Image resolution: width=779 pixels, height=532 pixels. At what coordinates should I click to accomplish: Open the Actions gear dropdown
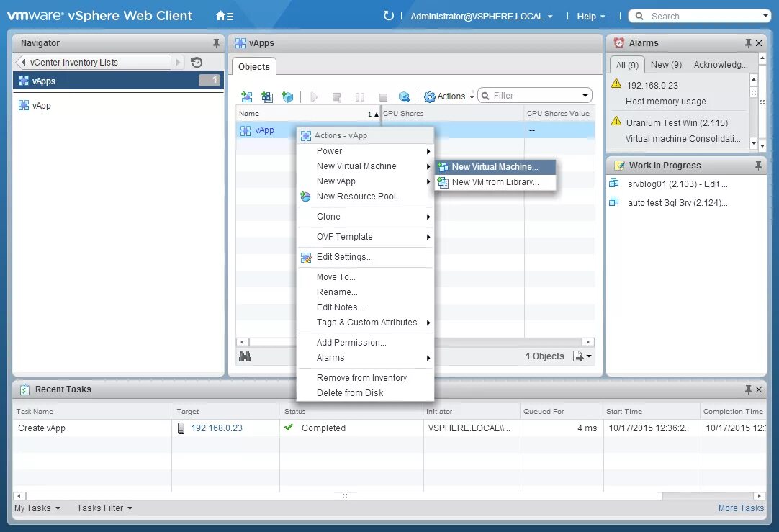(x=449, y=96)
